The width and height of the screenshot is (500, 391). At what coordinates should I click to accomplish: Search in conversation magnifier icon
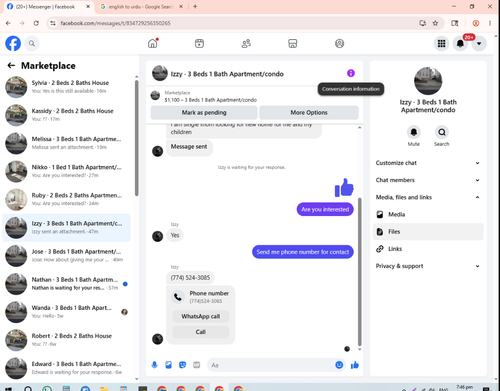[x=442, y=132]
